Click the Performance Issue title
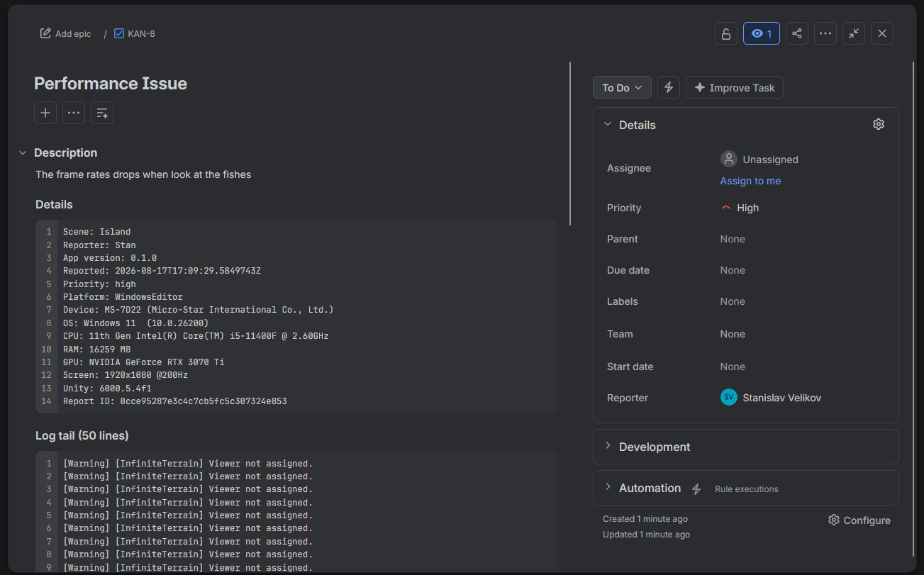The width and height of the screenshot is (924, 575). pyautogui.click(x=111, y=84)
